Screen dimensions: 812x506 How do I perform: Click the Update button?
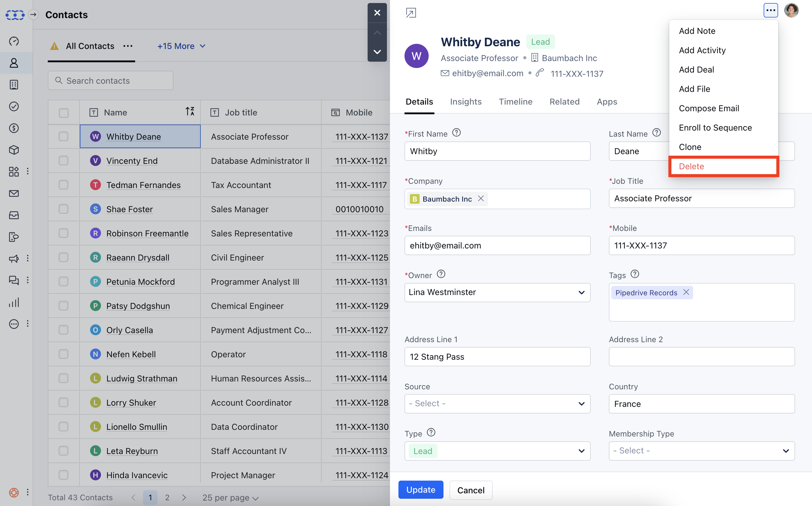(x=421, y=490)
